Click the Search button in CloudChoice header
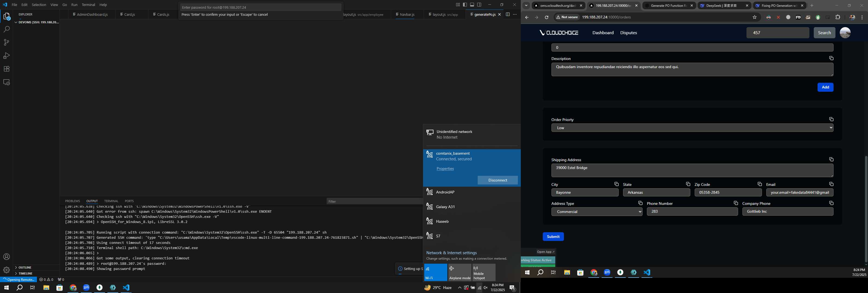Image resolution: width=868 pixels, height=293 pixels. point(824,33)
